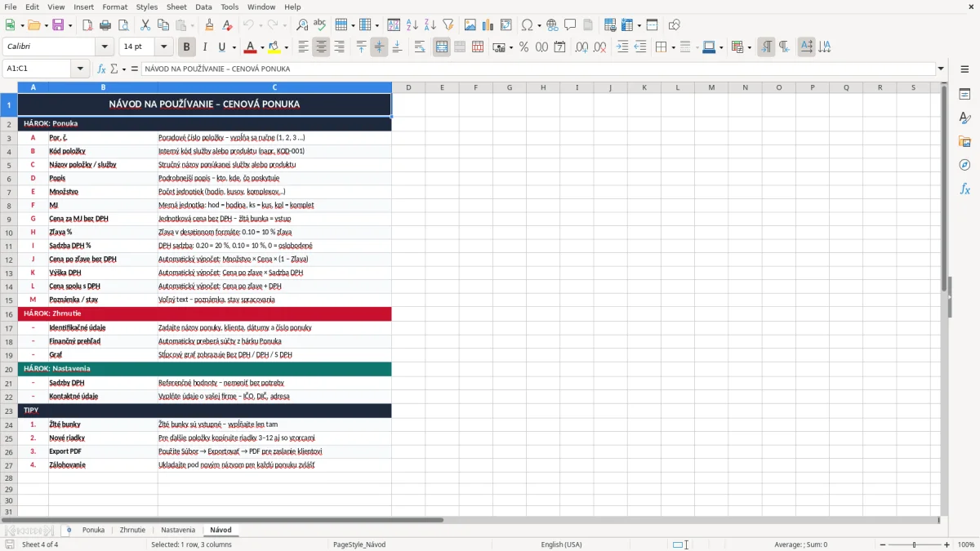Export directly as PDF icon
The height and width of the screenshot is (551, 980).
[87, 25]
